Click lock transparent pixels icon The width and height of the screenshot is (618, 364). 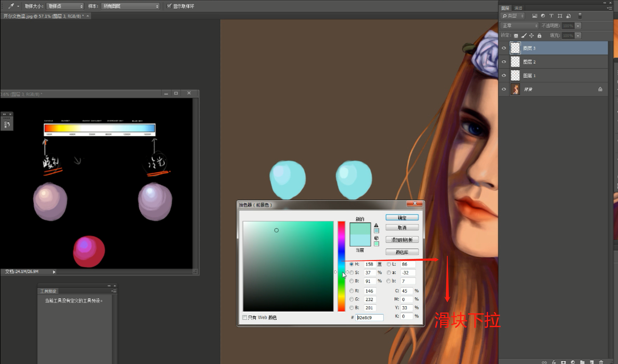516,36
